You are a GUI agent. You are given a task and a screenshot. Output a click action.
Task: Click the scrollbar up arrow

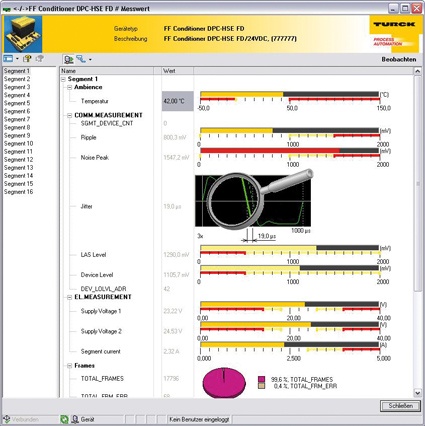click(x=417, y=71)
